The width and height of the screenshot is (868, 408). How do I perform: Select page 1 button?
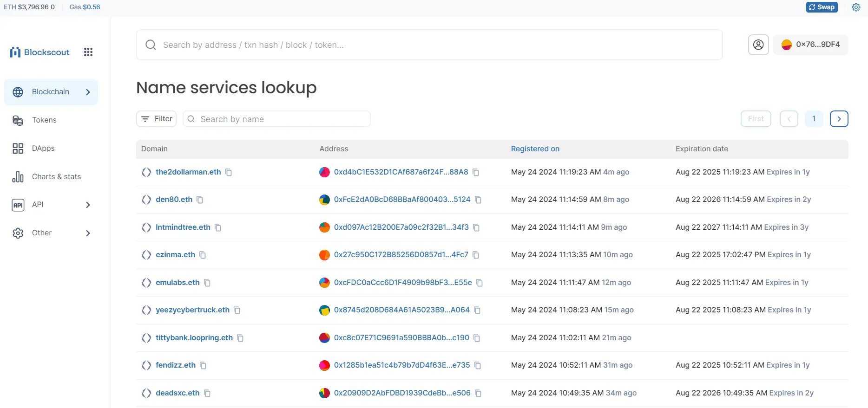(814, 119)
